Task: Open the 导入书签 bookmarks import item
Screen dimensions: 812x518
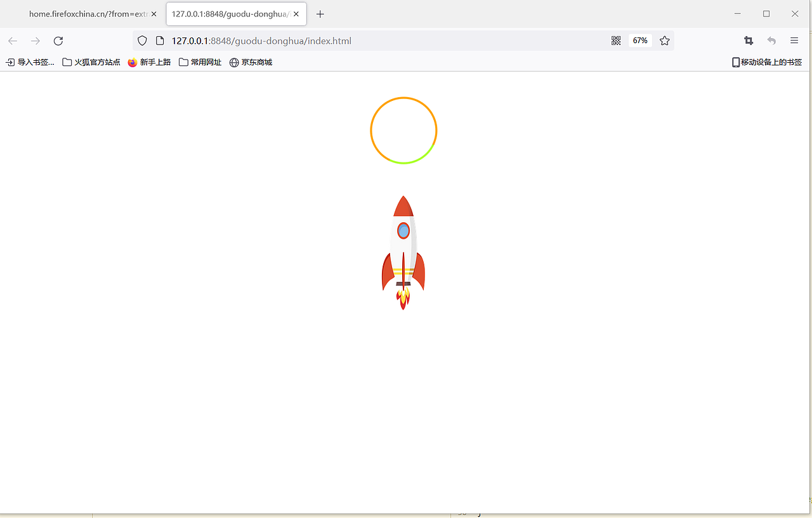Action: coord(30,62)
